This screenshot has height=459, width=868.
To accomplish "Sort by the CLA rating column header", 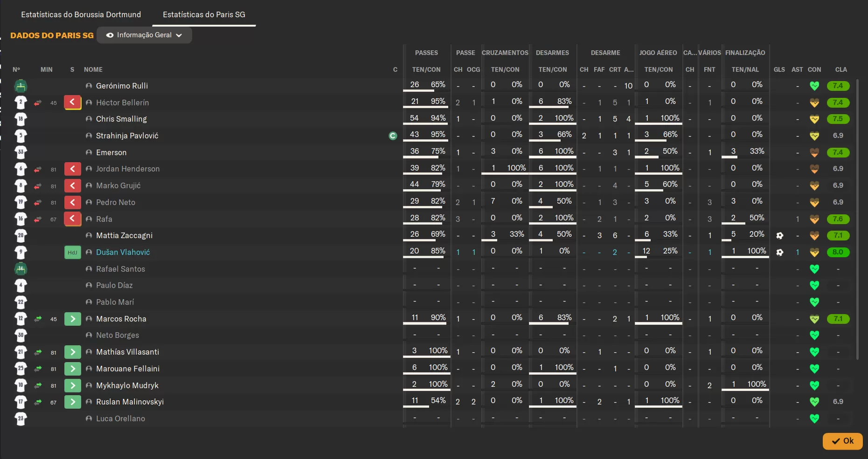I will (841, 69).
